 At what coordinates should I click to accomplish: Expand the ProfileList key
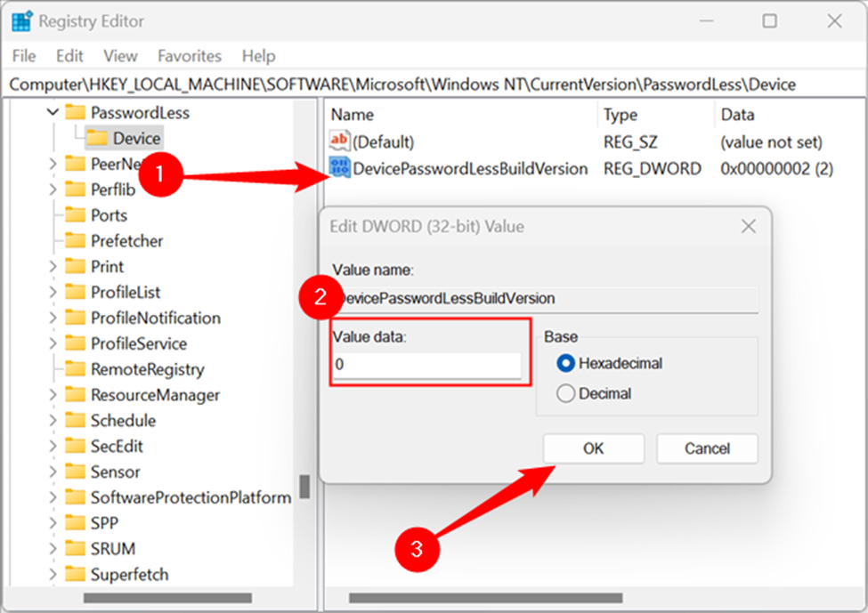pyautogui.click(x=53, y=292)
